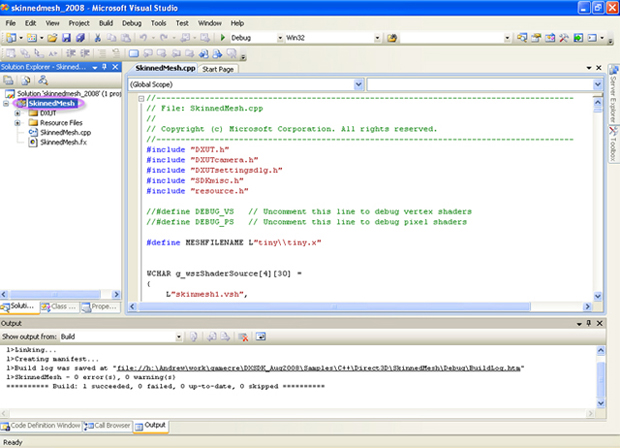Open the Start Page toolbar icon
The height and width of the screenshot is (448, 620).
(x=578, y=38)
